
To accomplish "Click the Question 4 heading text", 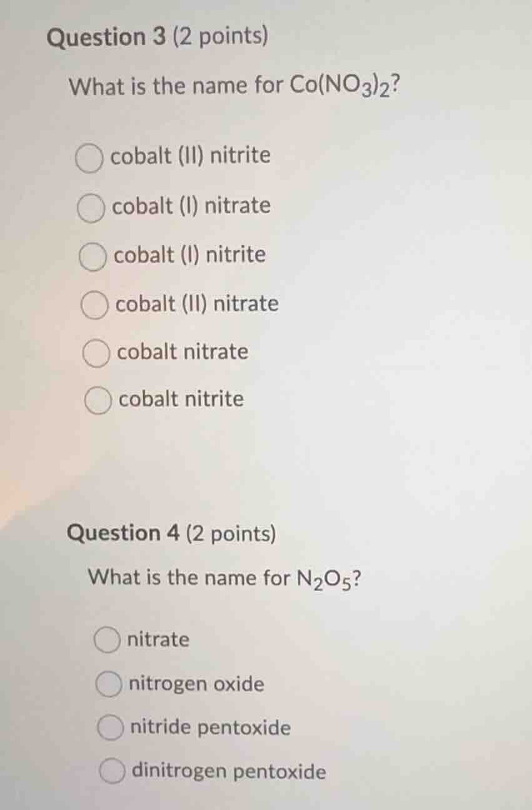I will [172, 534].
